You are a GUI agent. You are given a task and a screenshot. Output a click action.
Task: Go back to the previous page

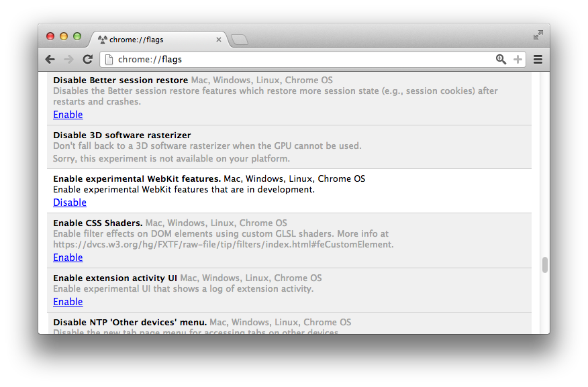coord(50,60)
